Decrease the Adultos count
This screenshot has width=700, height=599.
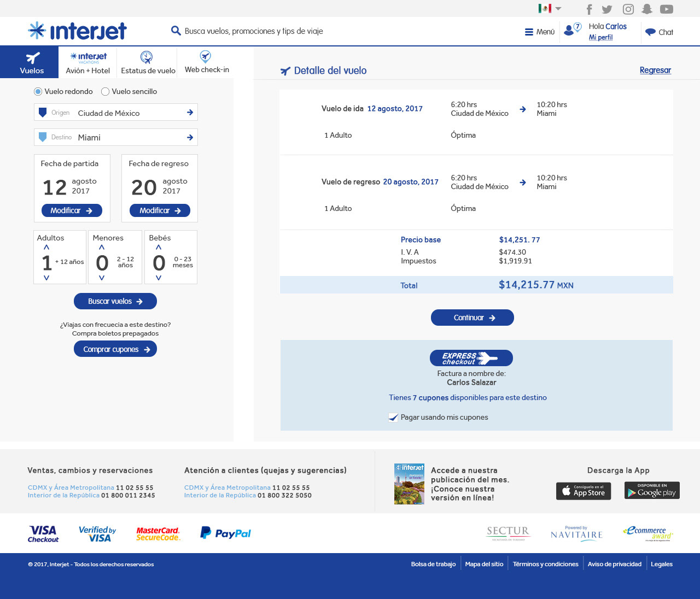click(x=46, y=278)
